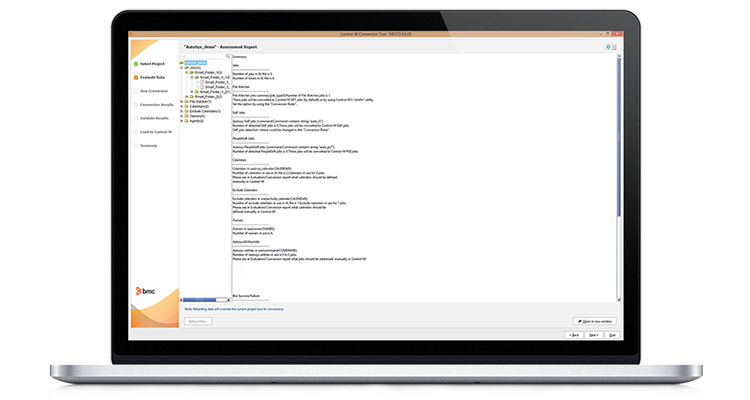
Task: Expand the Owners(6) tree node
Action: 181,115
